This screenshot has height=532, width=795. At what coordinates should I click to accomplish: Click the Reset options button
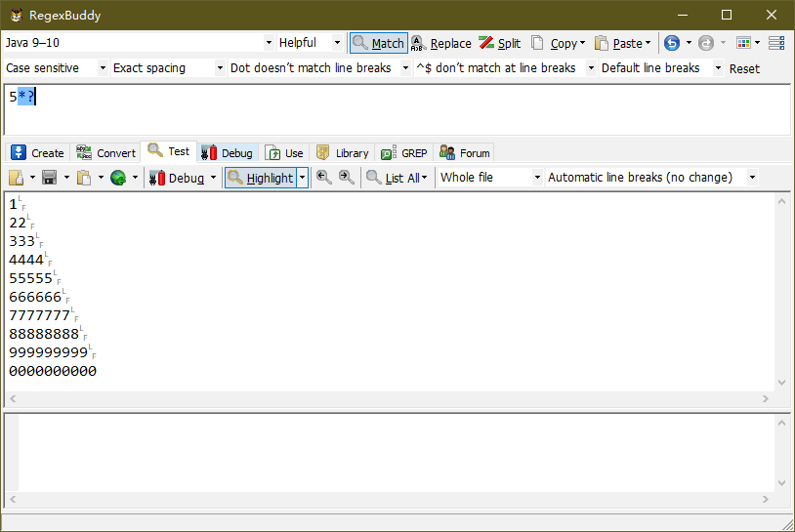point(744,69)
